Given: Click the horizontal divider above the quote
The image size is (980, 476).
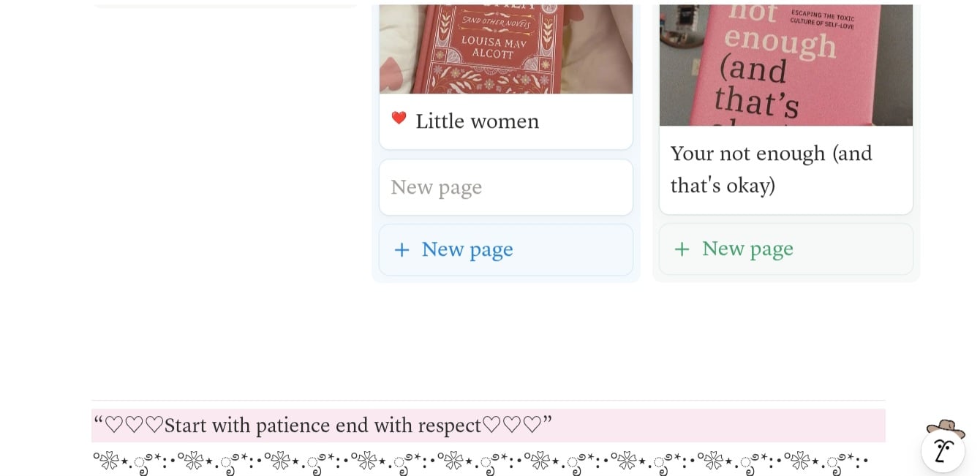Looking at the screenshot, I should point(489,400).
